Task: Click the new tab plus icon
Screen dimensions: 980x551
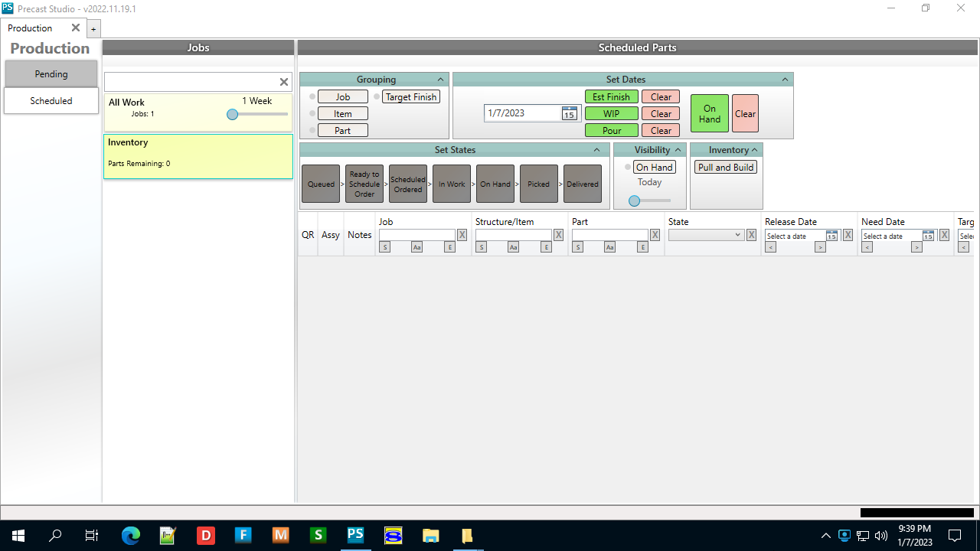Action: coord(93,29)
